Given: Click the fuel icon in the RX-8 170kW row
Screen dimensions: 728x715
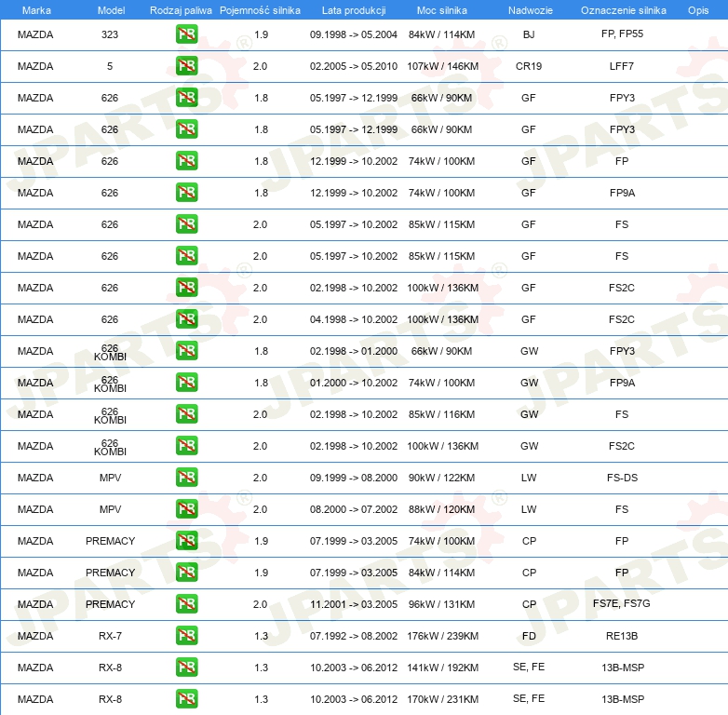Looking at the screenshot, I should 186,699.
